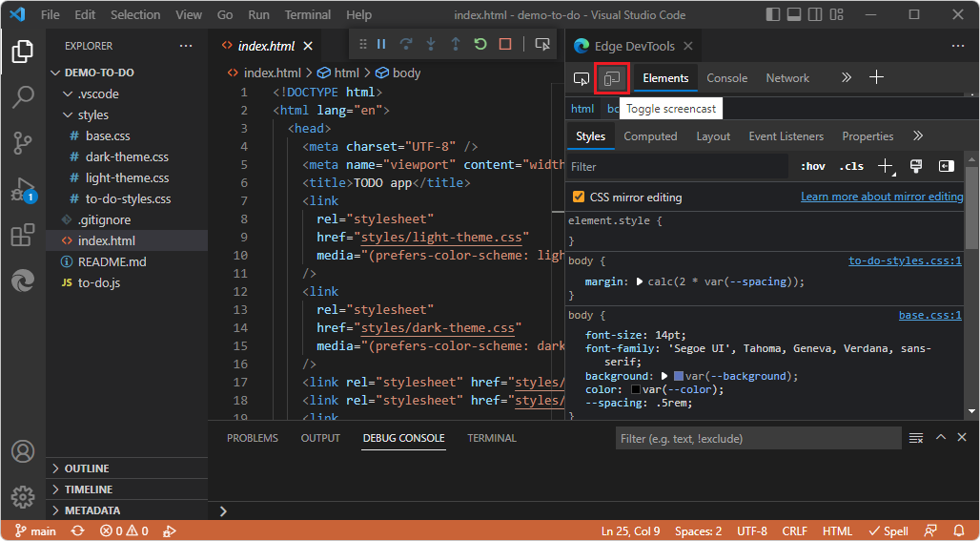980x541 pixels.
Task: Open the Extensions view in activity bar
Action: click(x=23, y=236)
